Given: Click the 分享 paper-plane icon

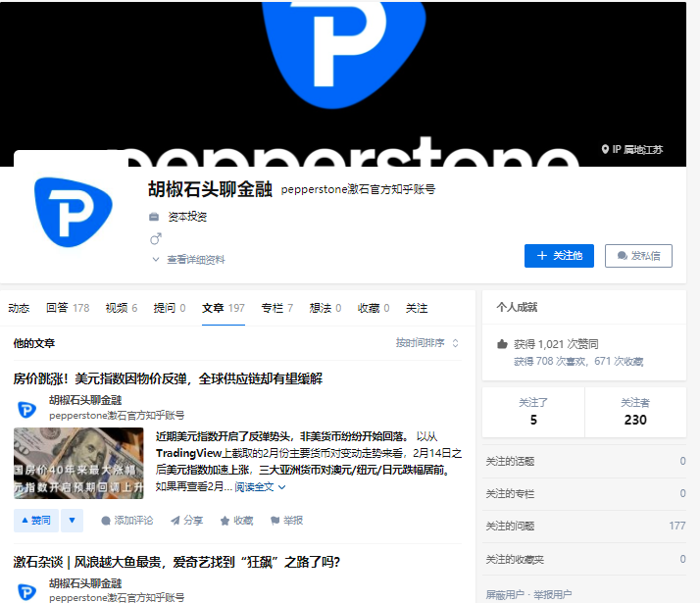Looking at the screenshot, I should [175, 521].
